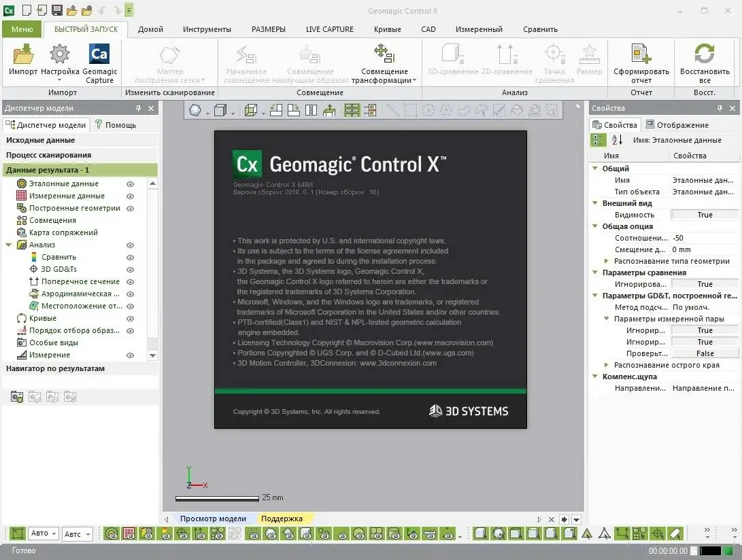Image resolution: width=742 pixels, height=560 pixels.
Task: Expand Распознавание типа геометрии
Action: pyautogui.click(x=606, y=261)
